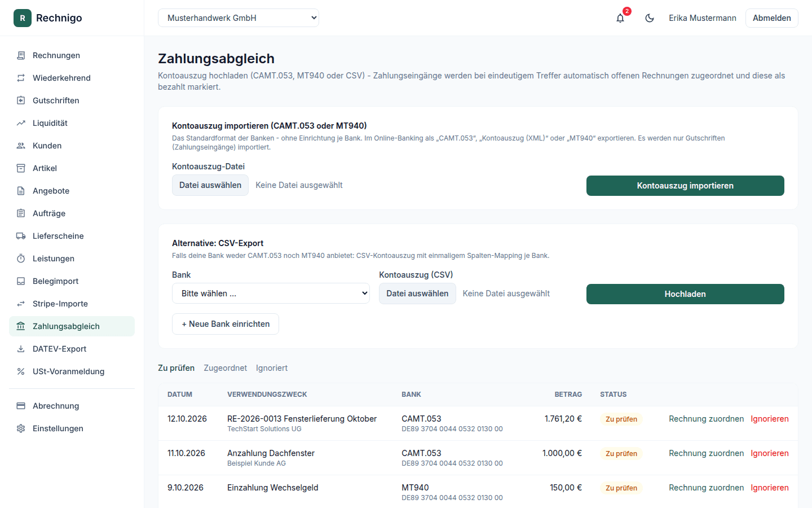Open the Angebote section
This screenshot has height=508, width=812.
(72, 191)
